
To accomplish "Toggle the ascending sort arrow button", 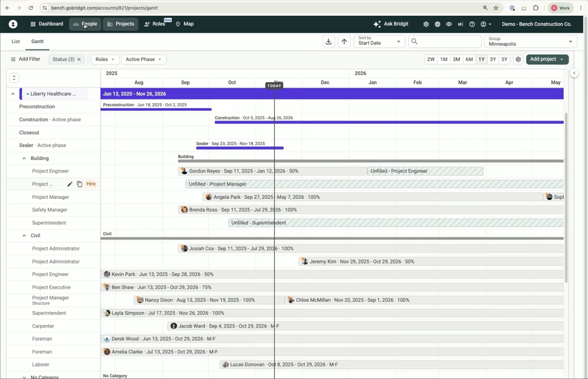I will tap(344, 42).
